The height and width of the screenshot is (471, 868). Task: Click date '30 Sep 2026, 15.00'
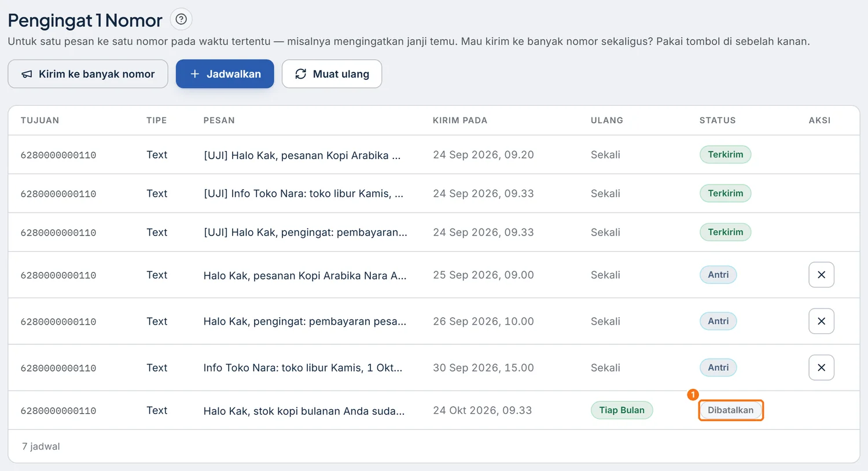[x=483, y=368]
